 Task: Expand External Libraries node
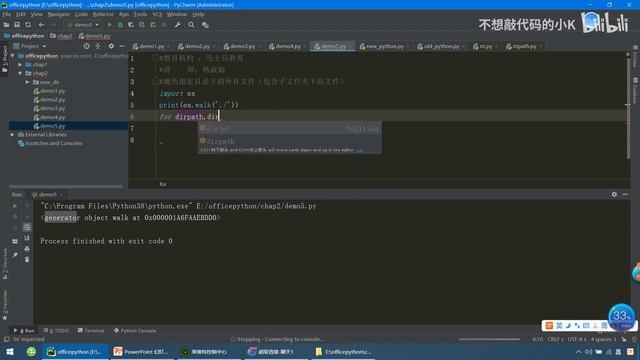coord(13,134)
